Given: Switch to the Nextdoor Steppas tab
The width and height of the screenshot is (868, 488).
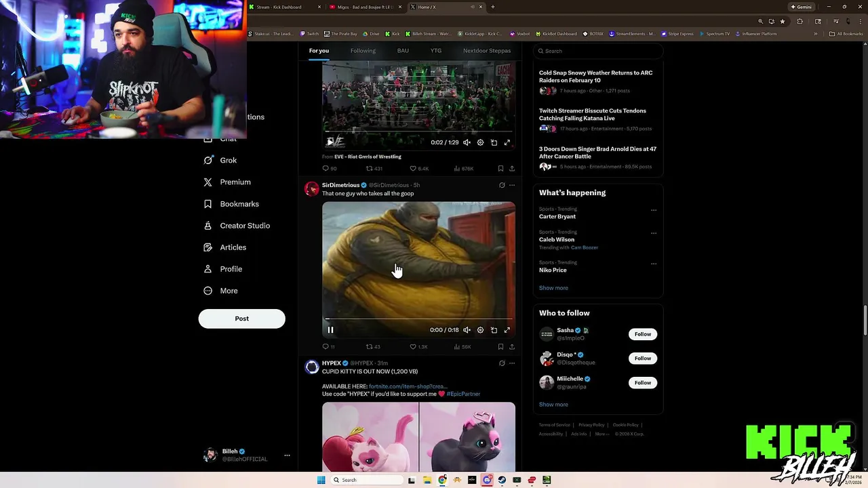Looking at the screenshot, I should [x=487, y=51].
